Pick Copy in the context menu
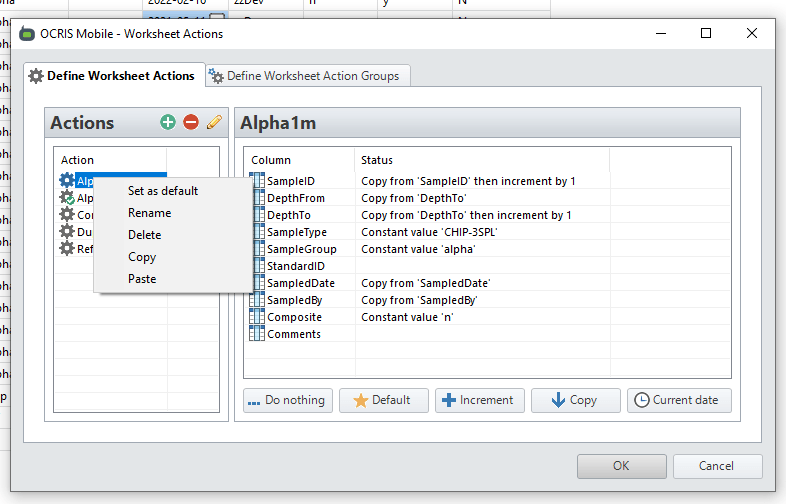The height and width of the screenshot is (504, 786). coord(142,257)
